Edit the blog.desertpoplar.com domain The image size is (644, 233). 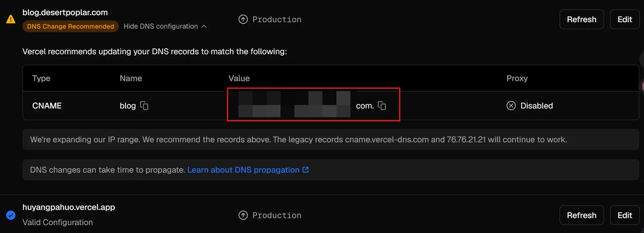point(625,19)
